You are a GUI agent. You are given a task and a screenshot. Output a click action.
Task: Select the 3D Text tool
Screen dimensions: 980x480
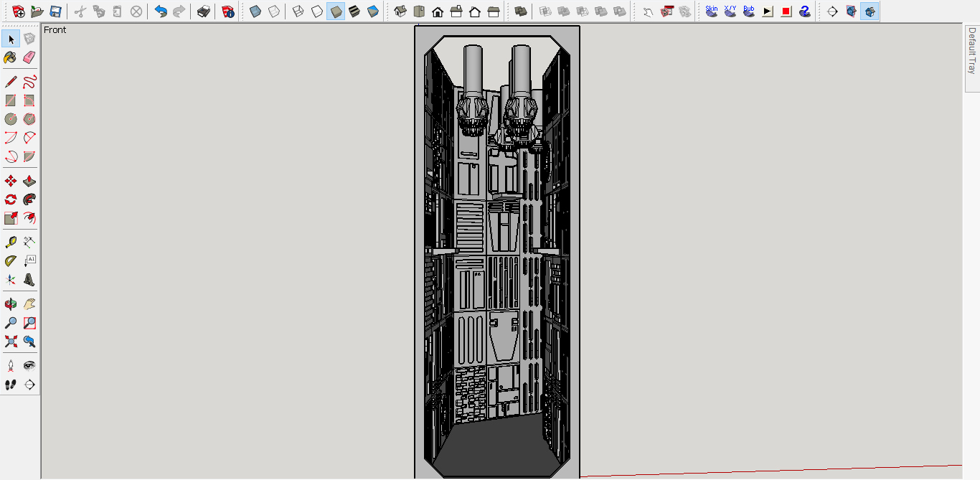click(29, 280)
